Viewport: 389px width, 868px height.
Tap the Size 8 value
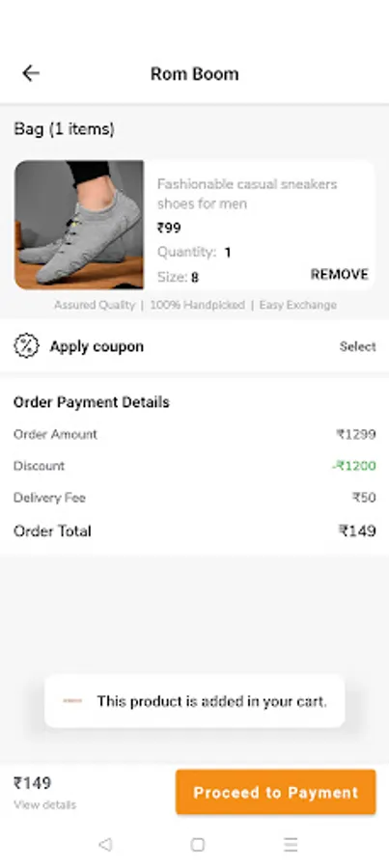point(195,278)
